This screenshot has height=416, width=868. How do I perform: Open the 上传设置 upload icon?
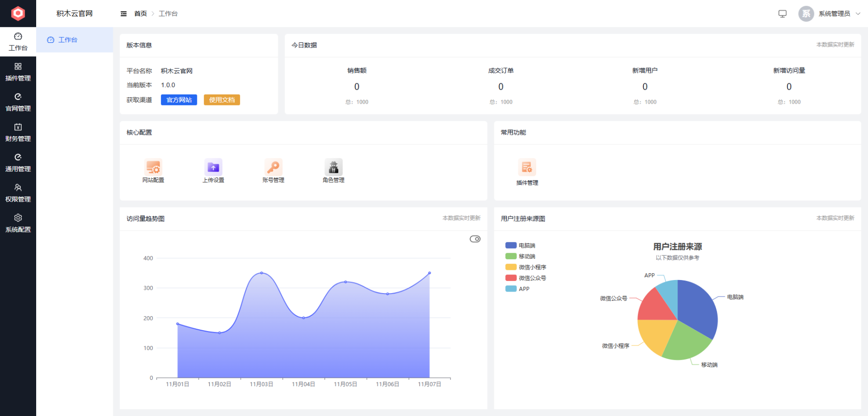213,167
